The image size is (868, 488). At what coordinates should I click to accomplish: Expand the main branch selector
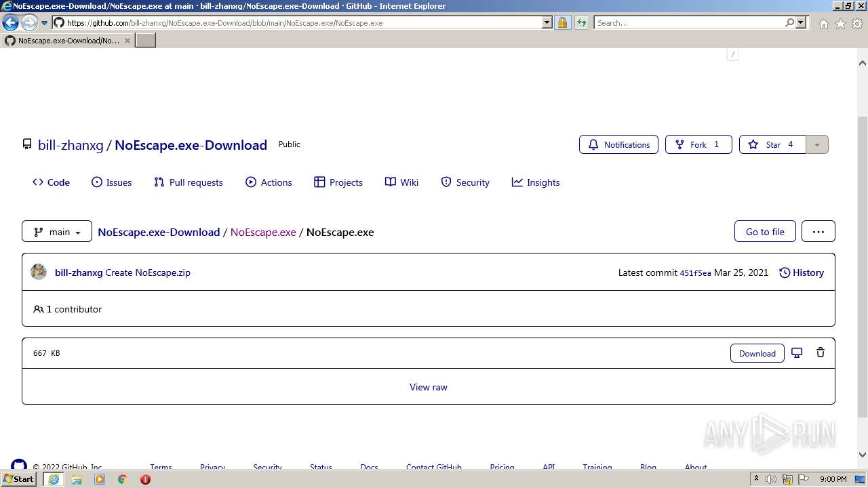[x=57, y=231]
